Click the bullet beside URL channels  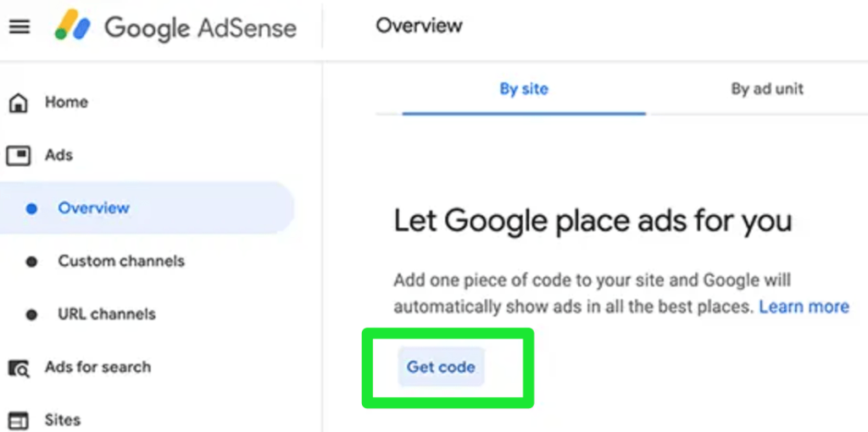click(31, 315)
